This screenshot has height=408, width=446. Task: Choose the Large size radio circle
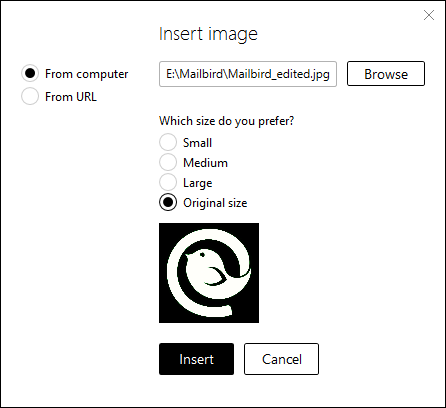coord(168,182)
